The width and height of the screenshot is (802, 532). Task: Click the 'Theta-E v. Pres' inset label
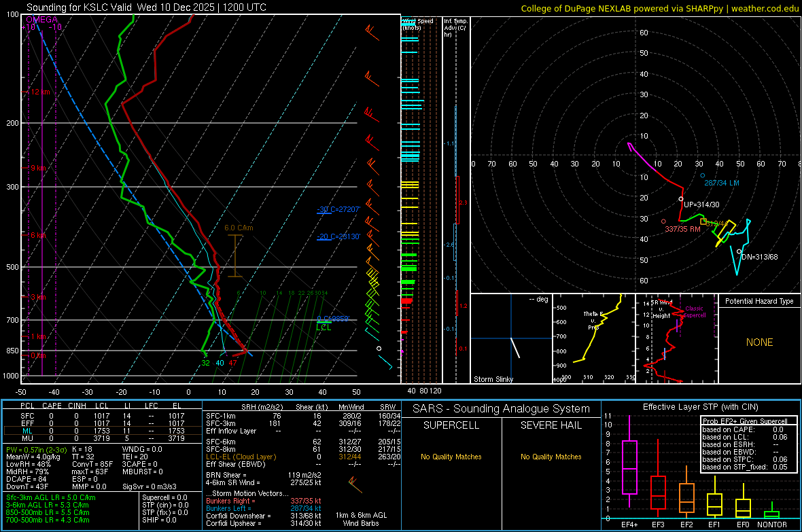coord(593,320)
